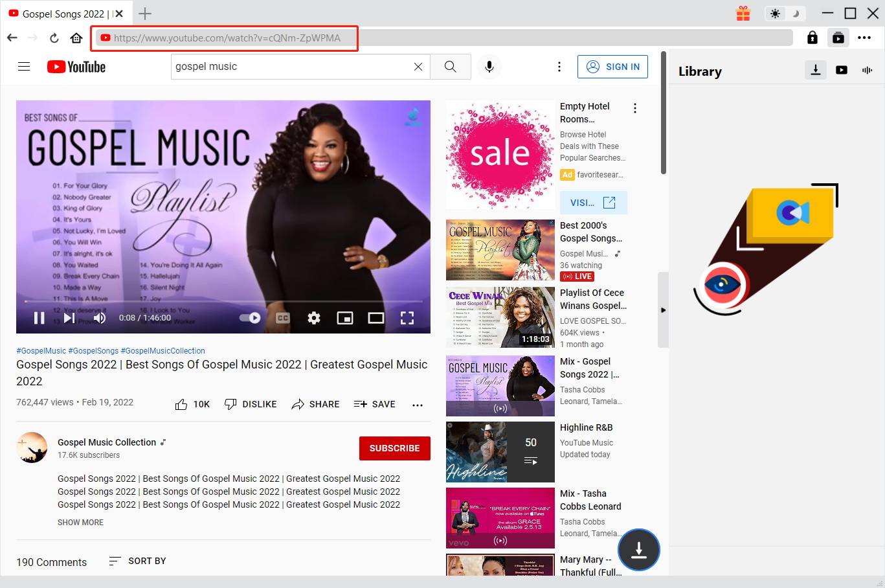Open the #GospelSongs hashtag link
The width and height of the screenshot is (885, 588).
[94, 351]
